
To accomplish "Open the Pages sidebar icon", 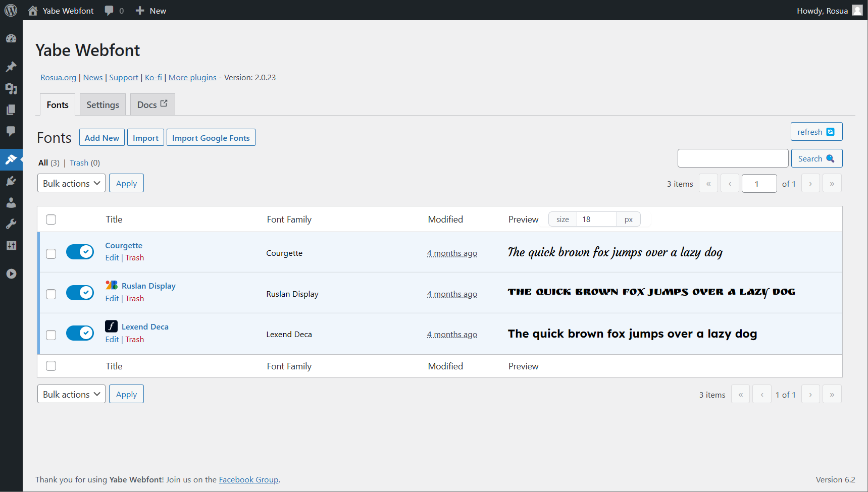I will 11,110.
